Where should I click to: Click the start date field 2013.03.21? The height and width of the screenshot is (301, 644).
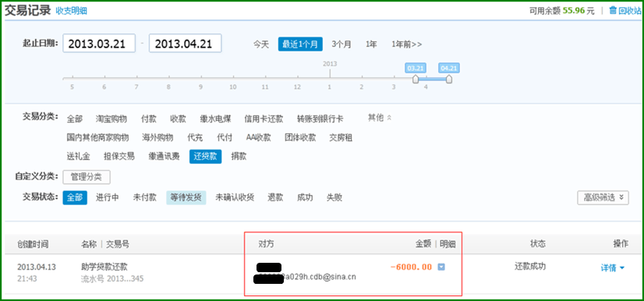click(x=99, y=44)
